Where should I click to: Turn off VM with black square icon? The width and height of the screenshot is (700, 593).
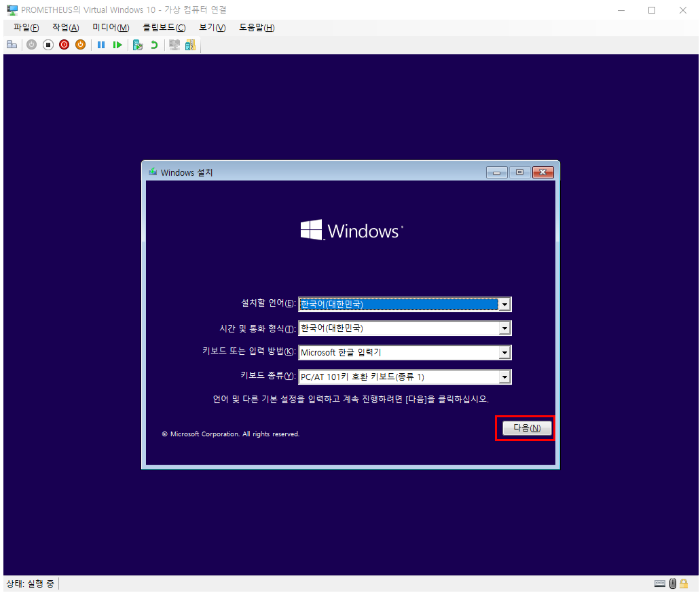pyautogui.click(x=48, y=45)
